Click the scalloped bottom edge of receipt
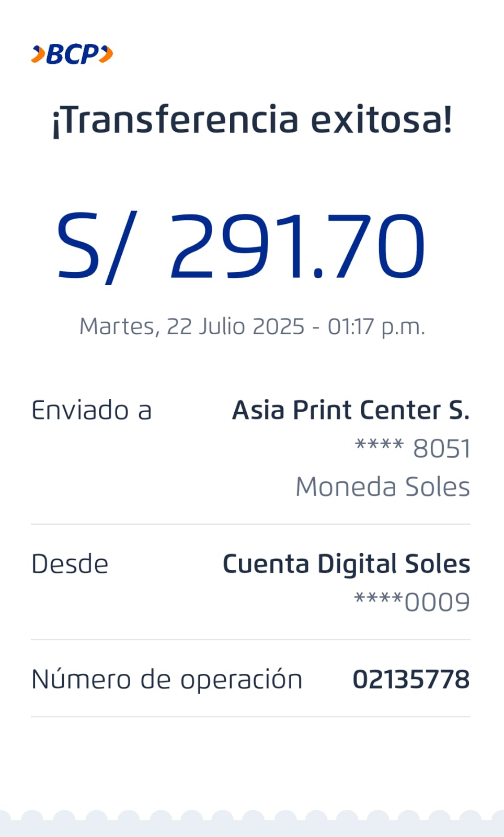Image resolution: width=504 pixels, height=837 pixels. click(x=252, y=821)
